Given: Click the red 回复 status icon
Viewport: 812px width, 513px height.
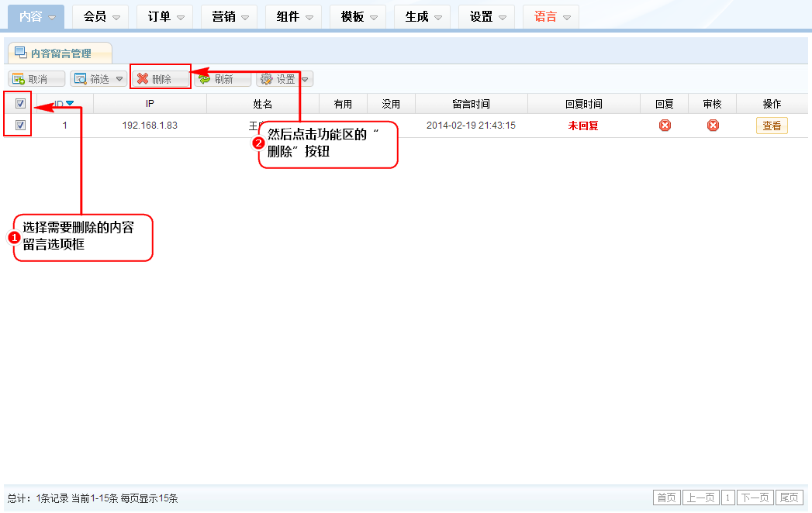Looking at the screenshot, I should 665,126.
